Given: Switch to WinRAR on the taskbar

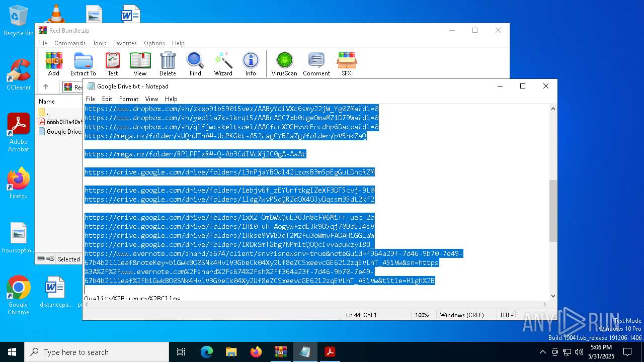Looking at the screenshot, I should point(281,352).
